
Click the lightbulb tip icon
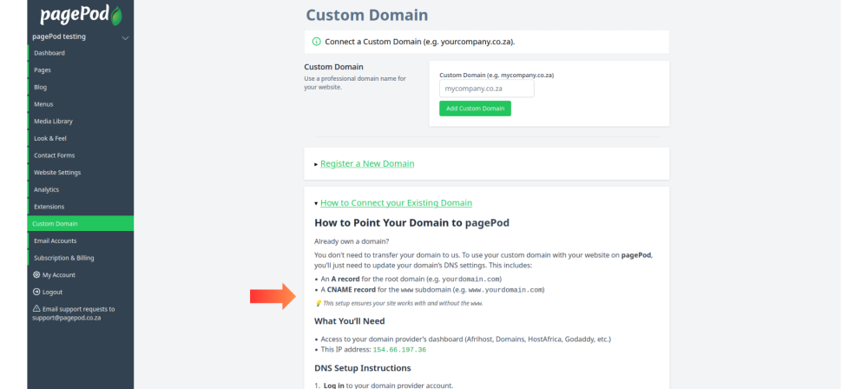pos(319,303)
